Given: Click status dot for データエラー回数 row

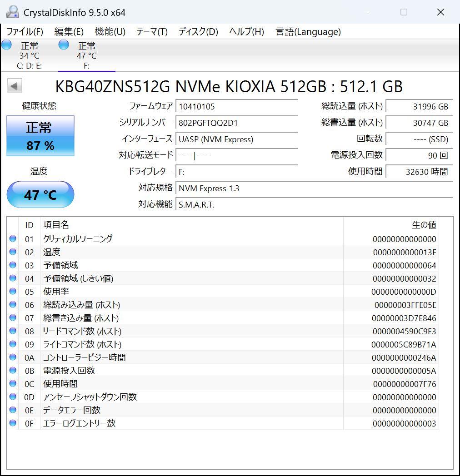Looking at the screenshot, I should tap(13, 410).
